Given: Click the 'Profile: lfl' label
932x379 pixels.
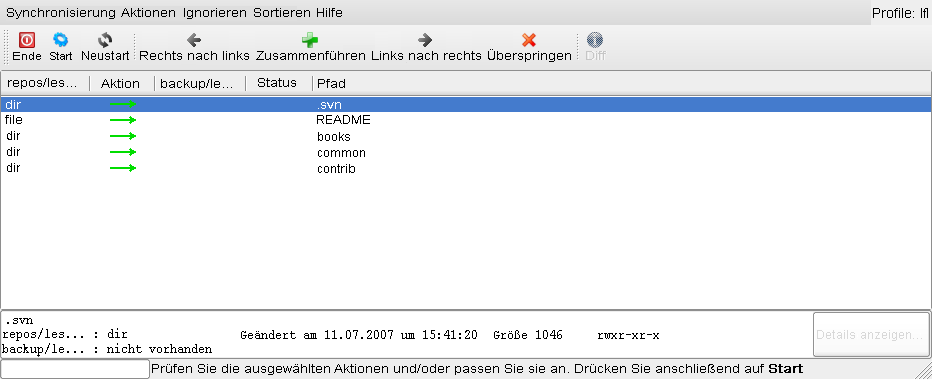Looking at the screenshot, I should tap(900, 13).
